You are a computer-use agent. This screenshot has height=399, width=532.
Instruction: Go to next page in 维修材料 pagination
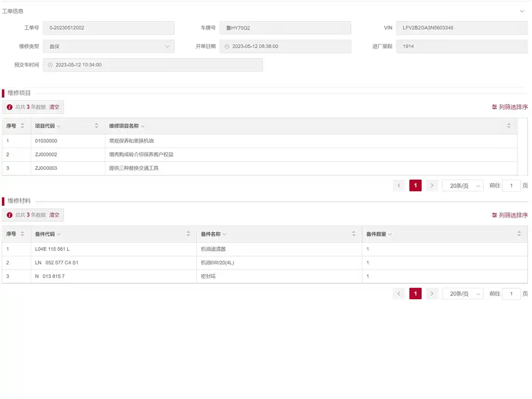click(x=432, y=294)
